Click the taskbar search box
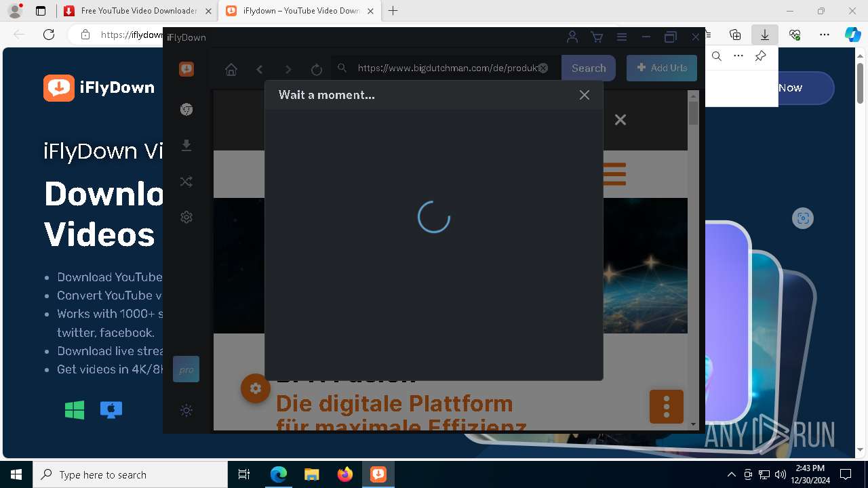Viewport: 868px width, 488px height. 130,474
